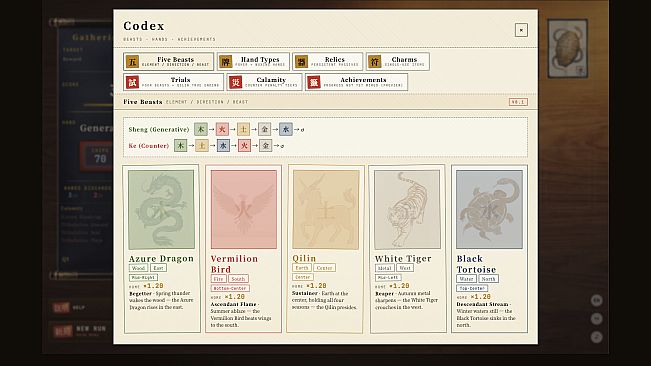The image size is (651, 366).
Task: Click the Earth tag on Qilin
Action: (302, 268)
